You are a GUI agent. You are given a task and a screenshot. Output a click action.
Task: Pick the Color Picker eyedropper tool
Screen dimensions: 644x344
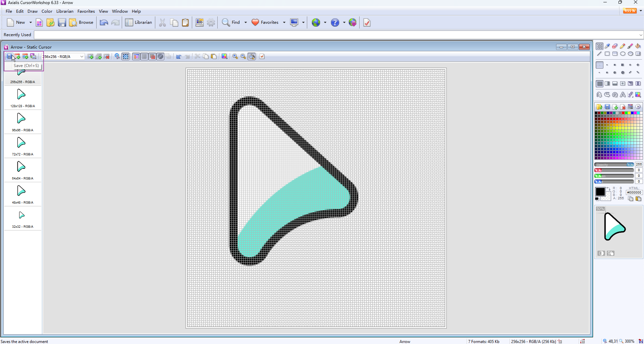point(607,46)
